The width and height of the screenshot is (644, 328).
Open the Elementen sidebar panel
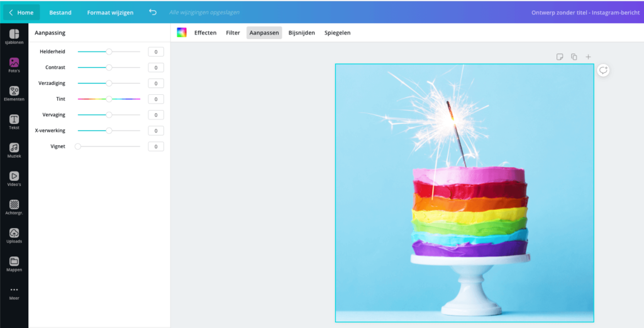pyautogui.click(x=14, y=93)
